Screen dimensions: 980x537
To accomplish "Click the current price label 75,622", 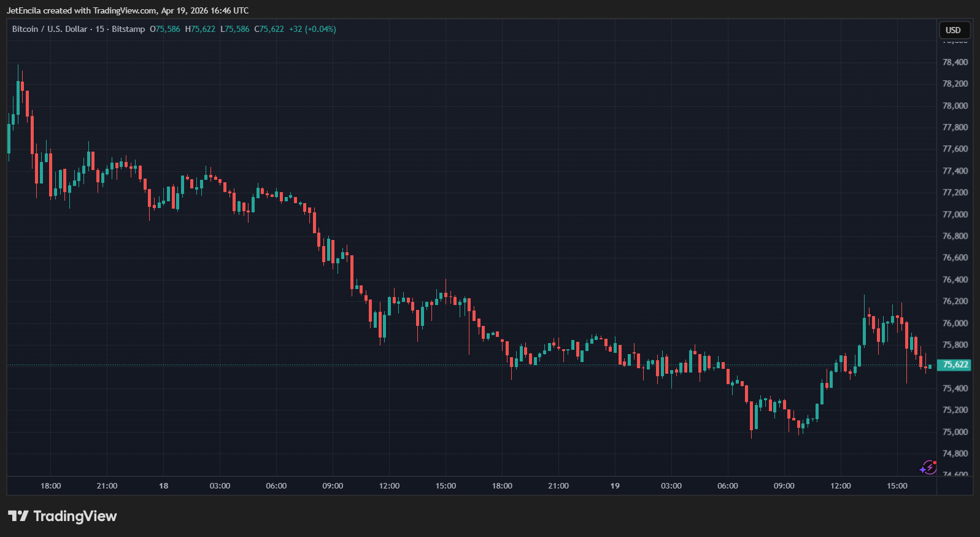I will click(955, 365).
